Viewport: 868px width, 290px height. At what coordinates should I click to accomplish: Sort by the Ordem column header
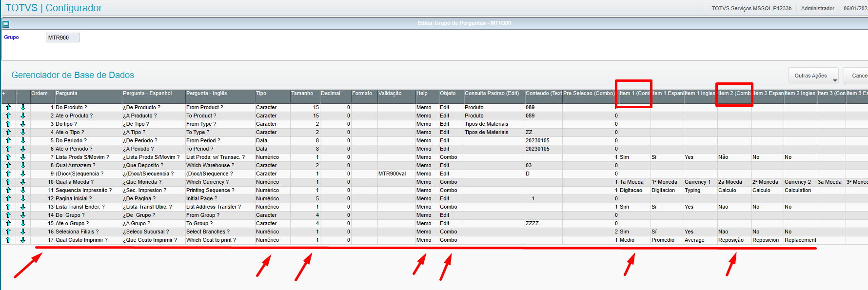42,96
